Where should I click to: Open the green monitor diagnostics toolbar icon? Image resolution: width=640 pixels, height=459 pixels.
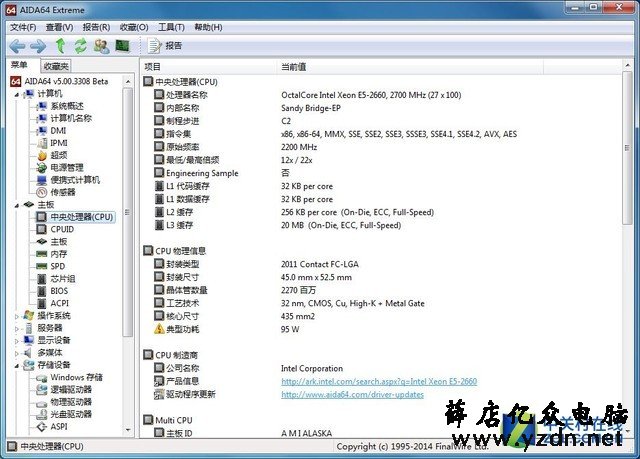coord(122,46)
